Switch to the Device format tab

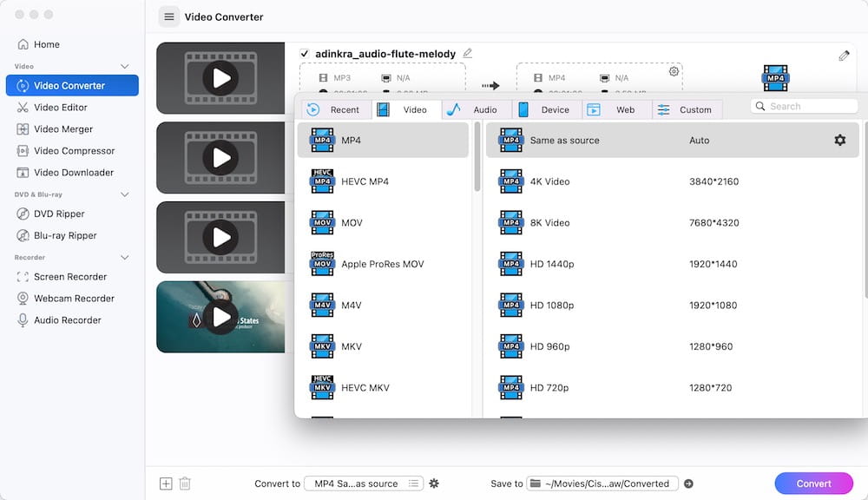(547, 109)
